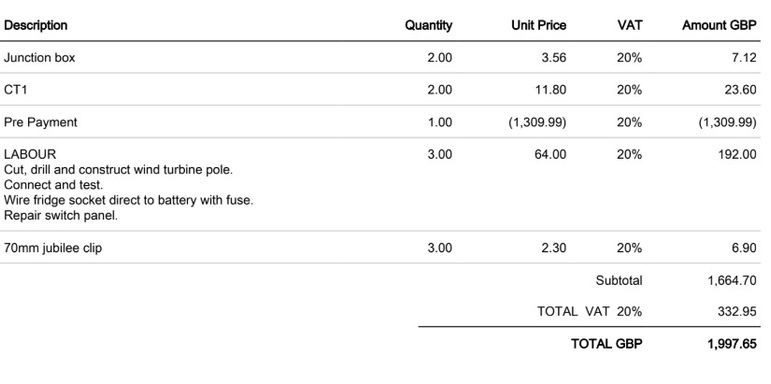The width and height of the screenshot is (771, 384).
Task: Select the Pre Payment row description
Action: 40,122
